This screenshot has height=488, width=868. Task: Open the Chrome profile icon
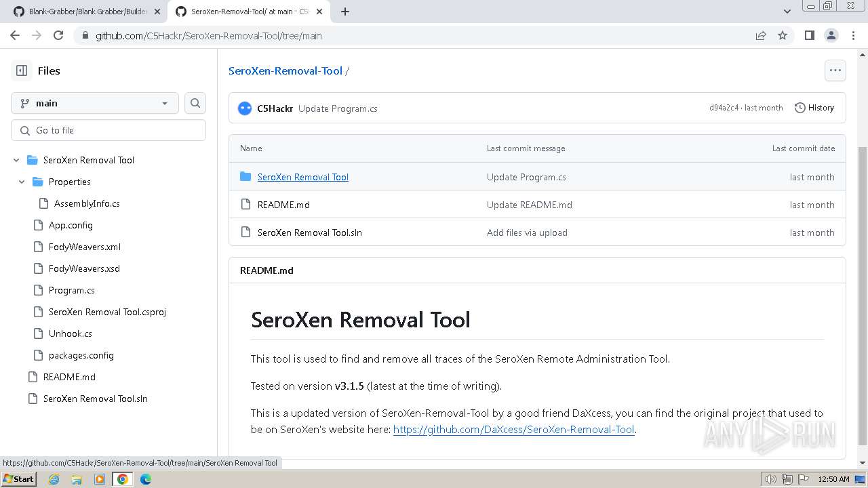coord(831,35)
